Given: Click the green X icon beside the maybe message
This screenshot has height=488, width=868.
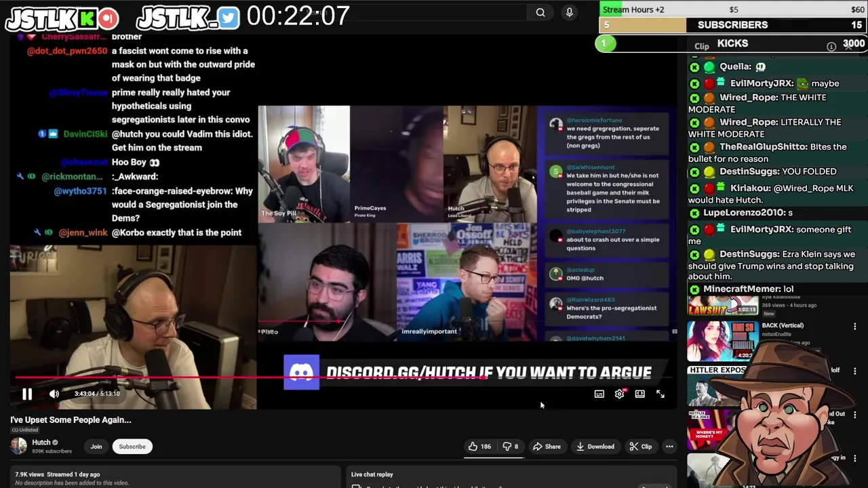Looking at the screenshot, I should coord(694,84).
